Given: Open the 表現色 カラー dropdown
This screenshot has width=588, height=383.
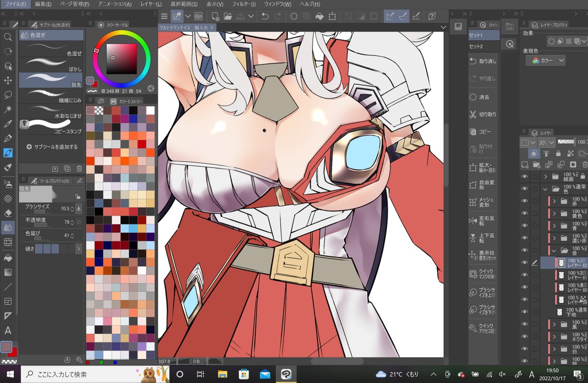Looking at the screenshot, I should 545,60.
